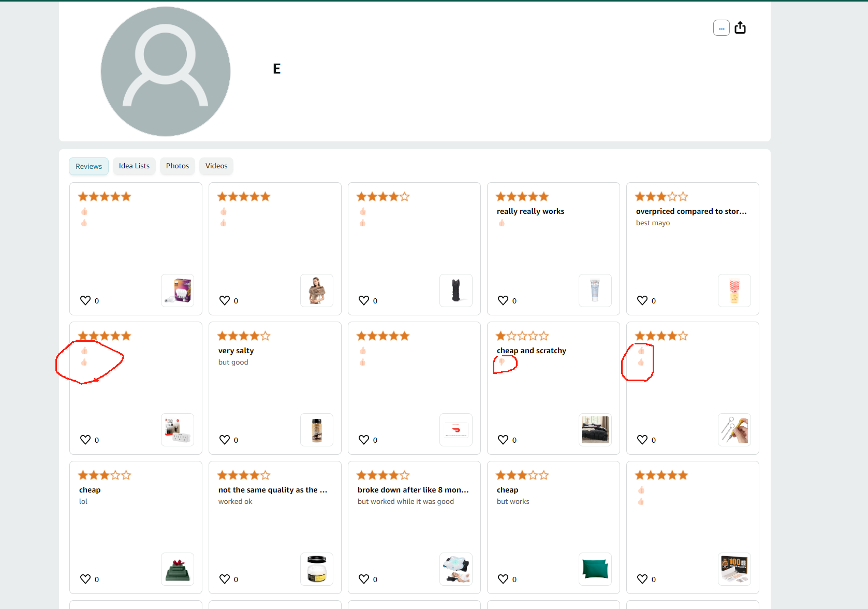Open the engraving pen product thumbnail
Screen dimensions: 868x609
point(734,430)
